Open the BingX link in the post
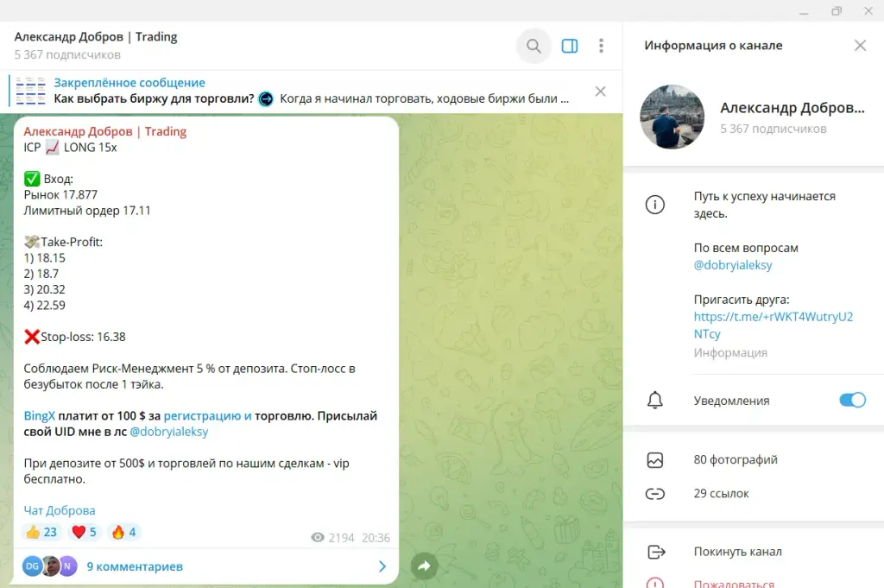The height and width of the screenshot is (588, 884). point(40,416)
